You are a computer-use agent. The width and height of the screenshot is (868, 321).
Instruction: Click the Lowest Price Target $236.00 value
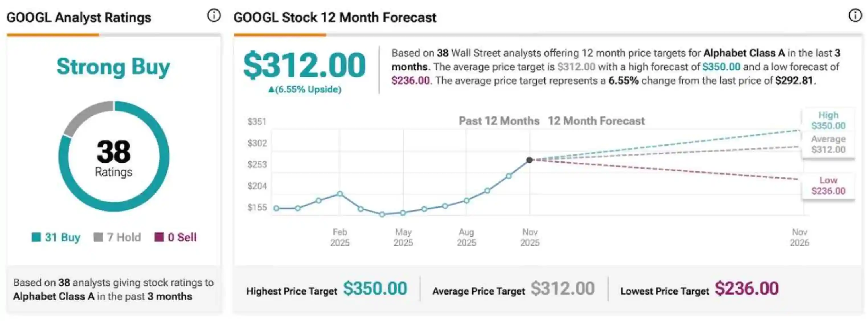(747, 289)
